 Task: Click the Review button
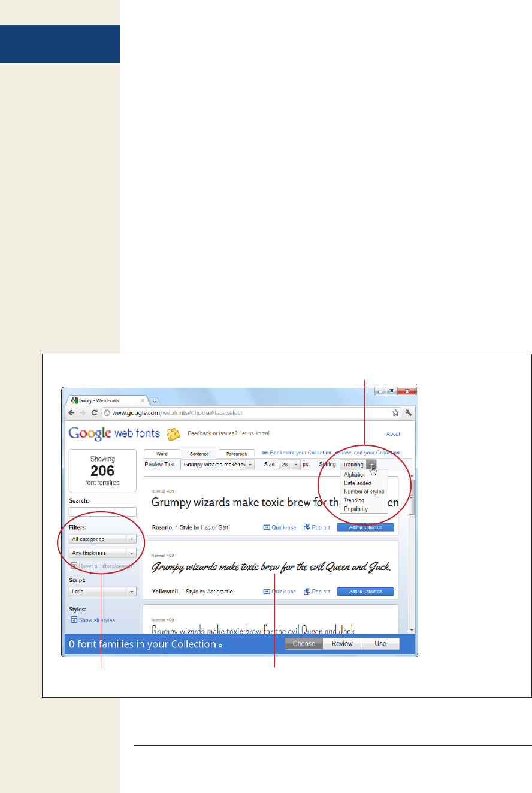tap(342, 644)
